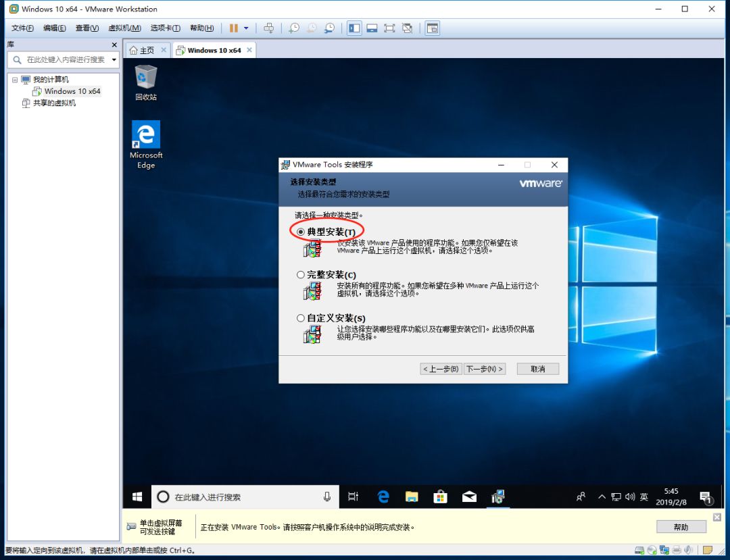
Task: Open the Action Center notification icon
Action: point(706,498)
